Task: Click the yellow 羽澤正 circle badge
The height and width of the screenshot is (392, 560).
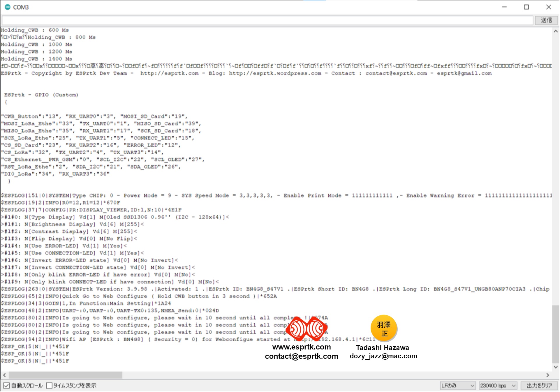Action: [384, 329]
